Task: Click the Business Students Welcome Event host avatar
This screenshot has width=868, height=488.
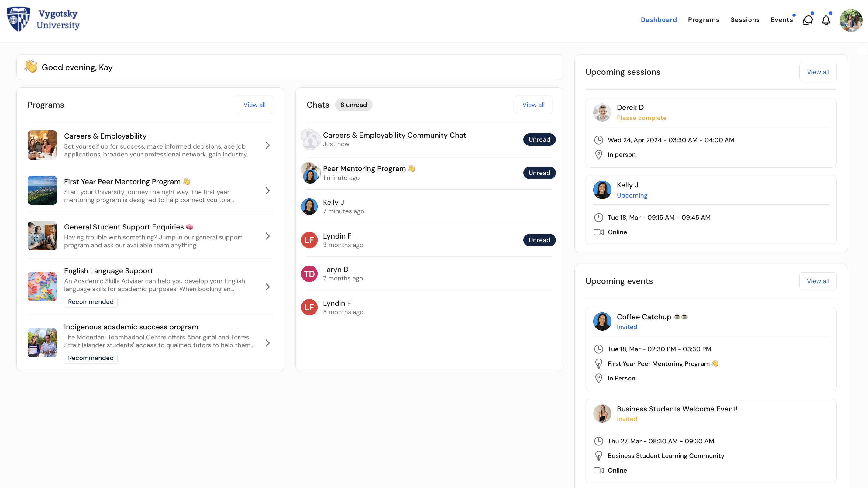Action: [602, 414]
